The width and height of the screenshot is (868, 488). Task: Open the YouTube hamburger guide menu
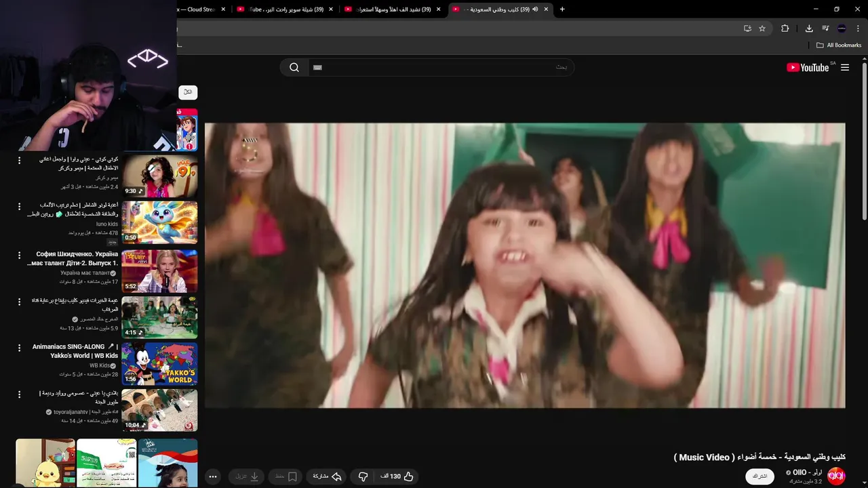pyautogui.click(x=845, y=67)
